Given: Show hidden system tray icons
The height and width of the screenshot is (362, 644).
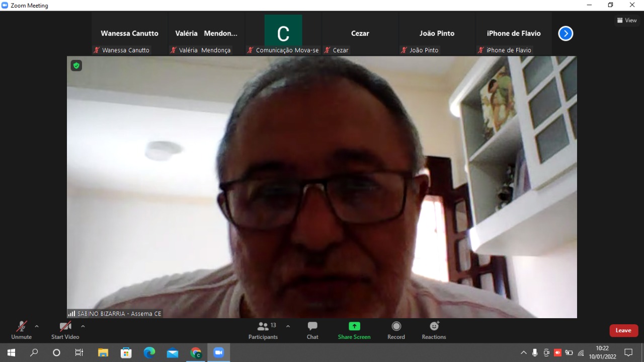Looking at the screenshot, I should click(x=524, y=352).
